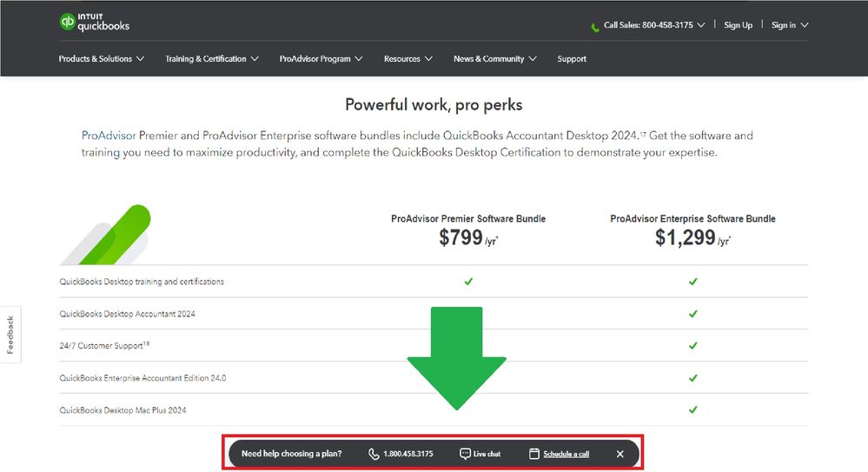Screen dimensions: 868x472
Task: Open the Feedback side tab
Action: tap(10, 335)
